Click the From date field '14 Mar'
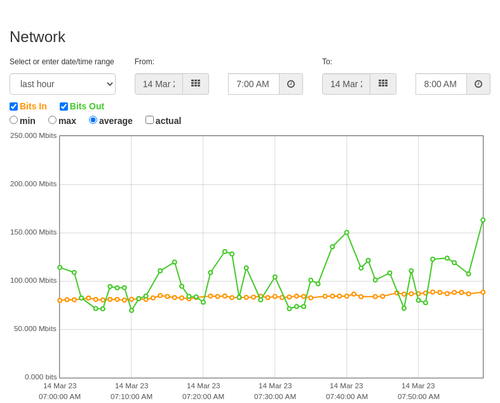Viewport: 500px width, 403px height. tap(159, 84)
